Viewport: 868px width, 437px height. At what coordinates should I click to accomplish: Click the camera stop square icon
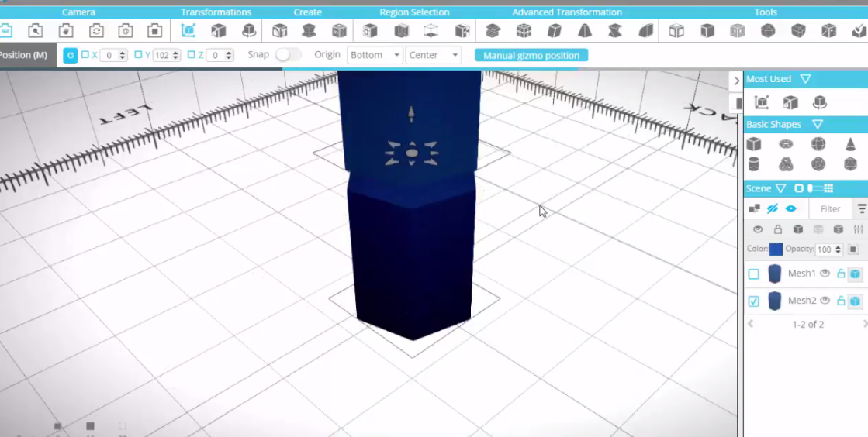tap(155, 30)
